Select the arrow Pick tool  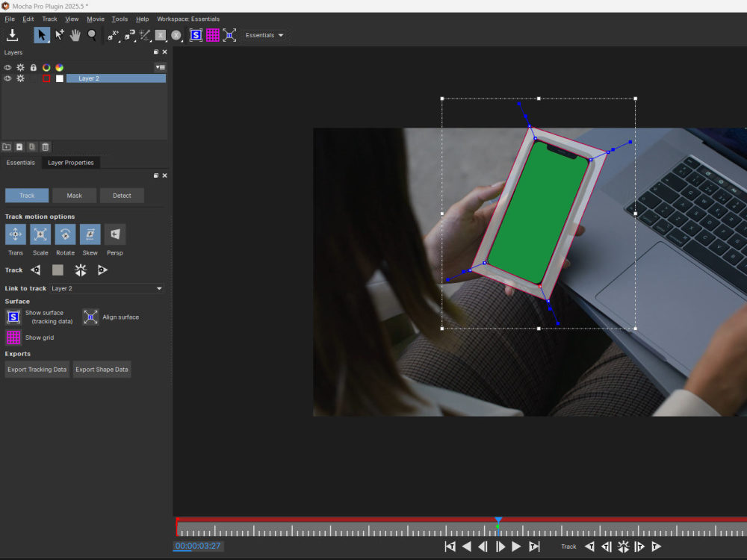coord(42,35)
